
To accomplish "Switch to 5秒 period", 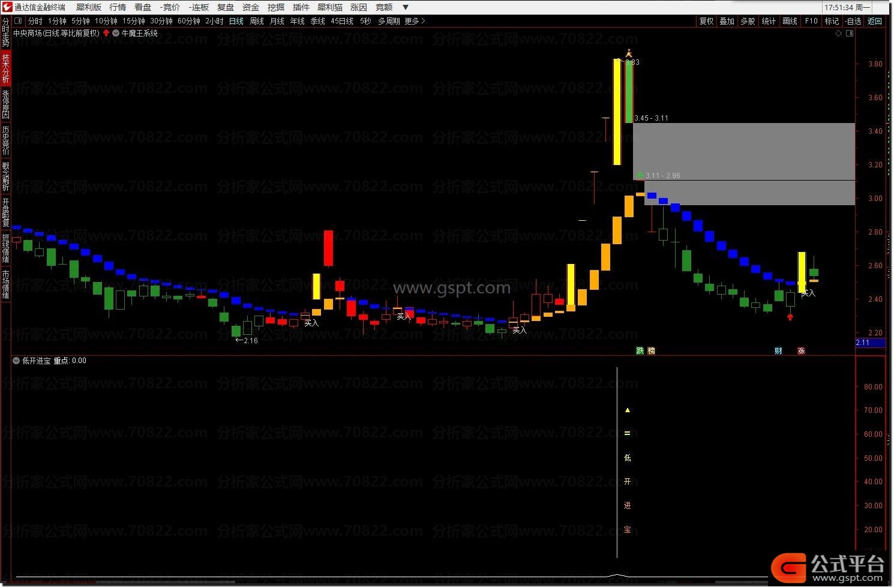I will point(366,21).
